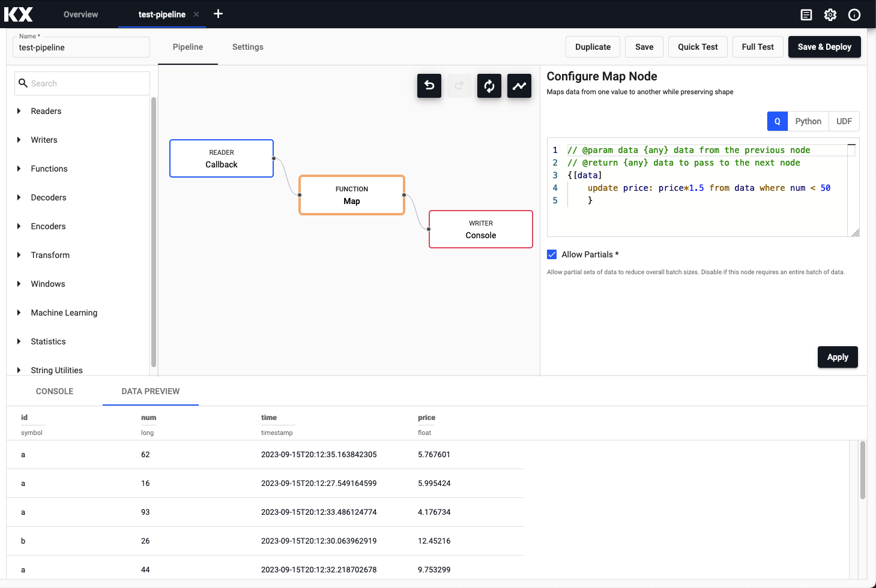Screen dimensions: 876x588
Task: Open the Settings tab
Action: pos(248,47)
